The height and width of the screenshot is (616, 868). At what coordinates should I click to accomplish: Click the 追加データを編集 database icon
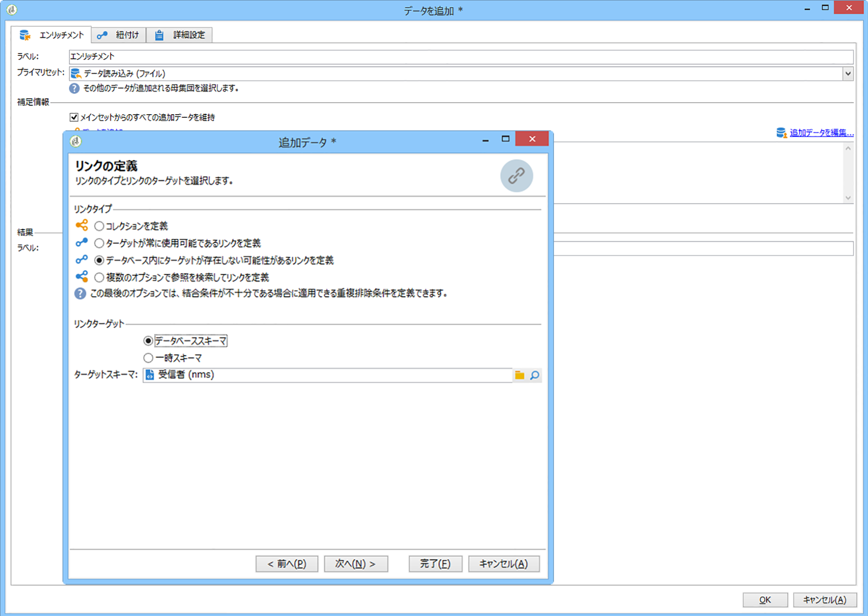pos(781,133)
